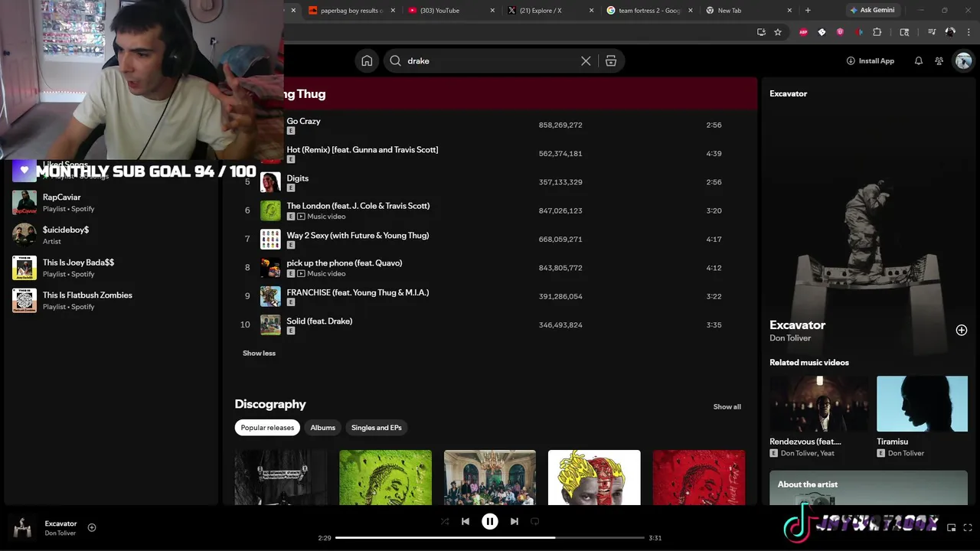Image resolution: width=980 pixels, height=551 pixels.
Task: Open Chrome's Extensions puzzle-piece icon
Action: click(x=877, y=32)
